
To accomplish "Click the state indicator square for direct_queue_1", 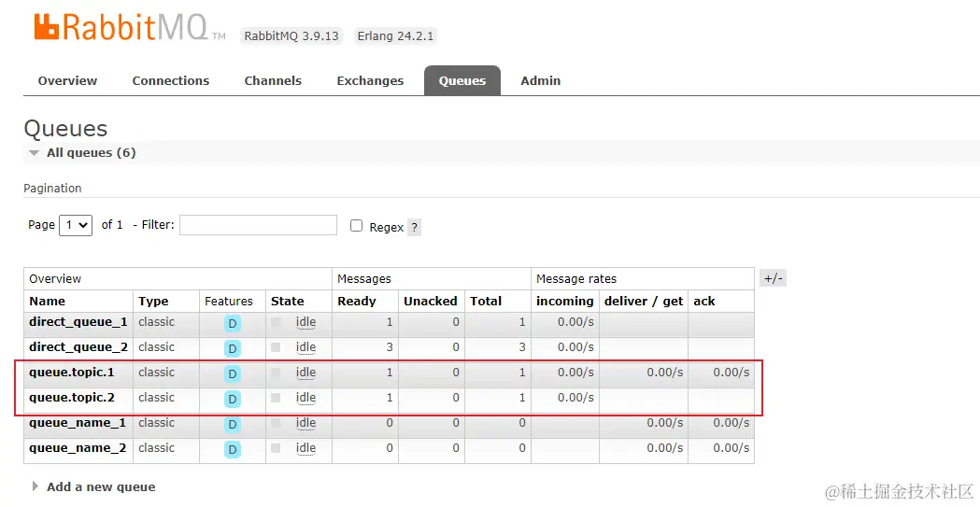I will 276,322.
